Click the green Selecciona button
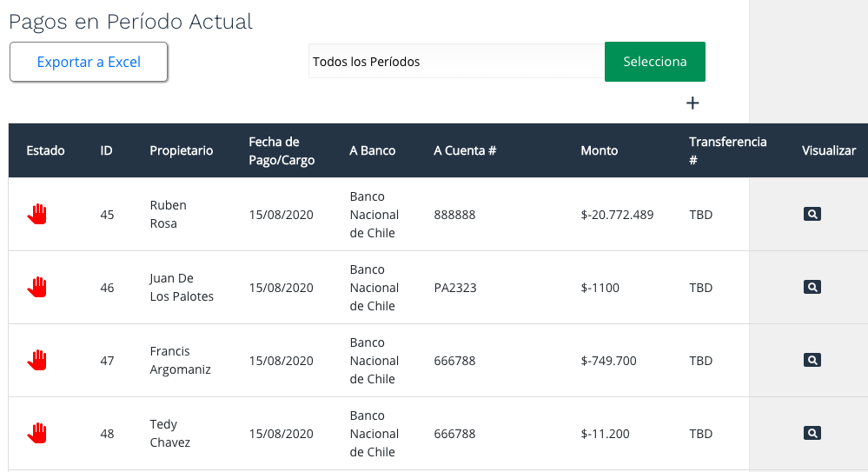 coord(655,62)
